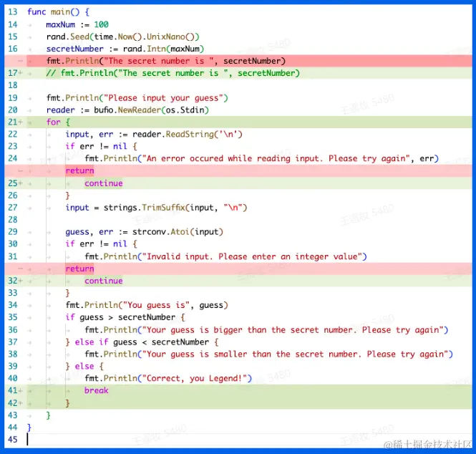
Task: Click the added 'continue' on line 32
Action: point(104,281)
